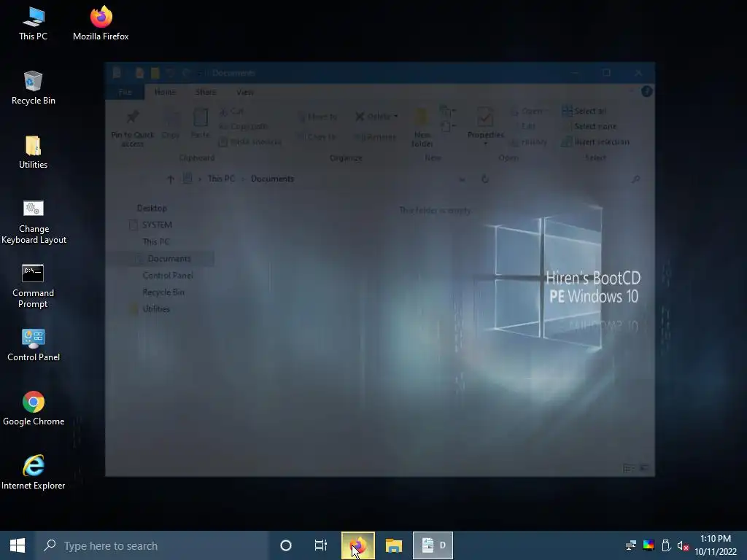The width and height of the screenshot is (747, 560).
Task: Select Desktop in the navigation tree
Action: 152,208
